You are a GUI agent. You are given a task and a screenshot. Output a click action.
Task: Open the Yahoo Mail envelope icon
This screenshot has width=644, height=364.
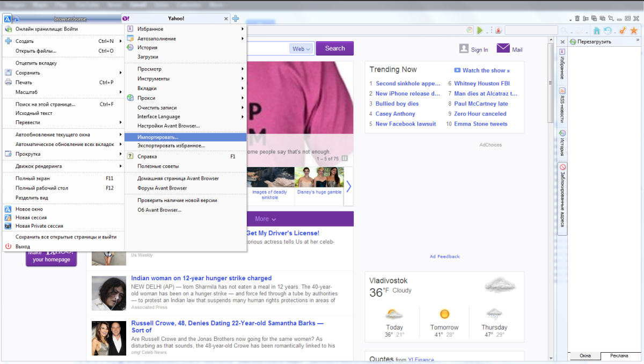[x=503, y=48]
